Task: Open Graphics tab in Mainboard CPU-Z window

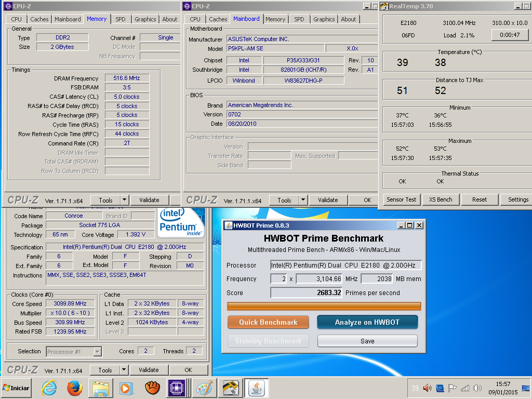Action: [324, 19]
